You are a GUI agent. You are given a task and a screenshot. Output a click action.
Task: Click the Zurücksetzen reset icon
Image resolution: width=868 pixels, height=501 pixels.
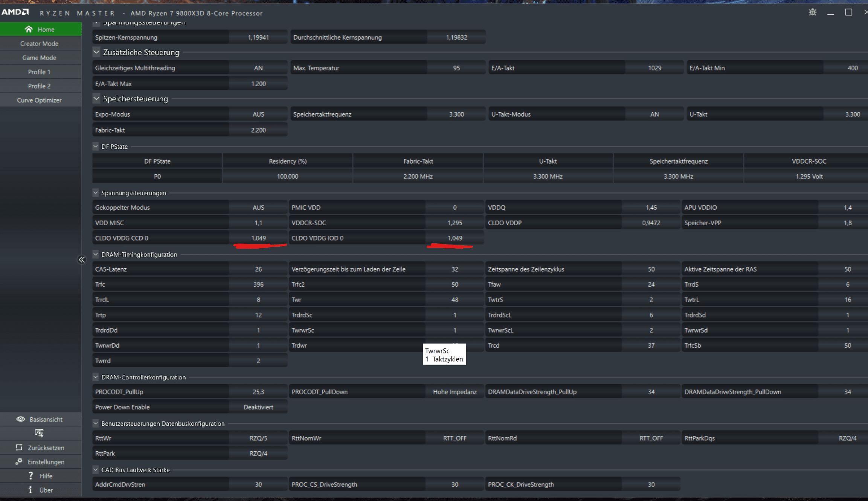click(19, 448)
